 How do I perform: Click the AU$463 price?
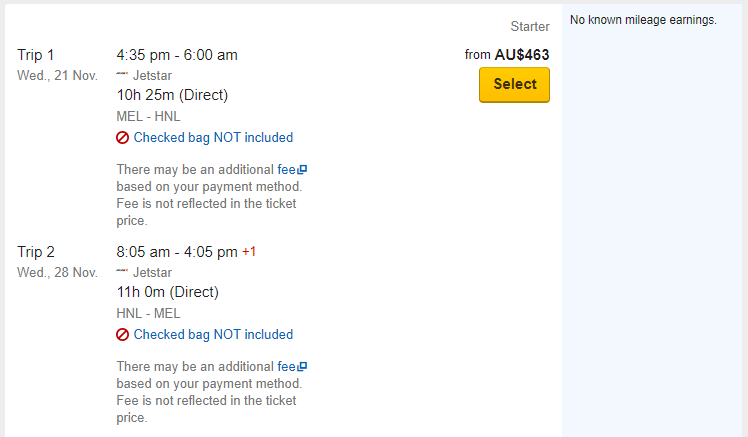click(522, 55)
